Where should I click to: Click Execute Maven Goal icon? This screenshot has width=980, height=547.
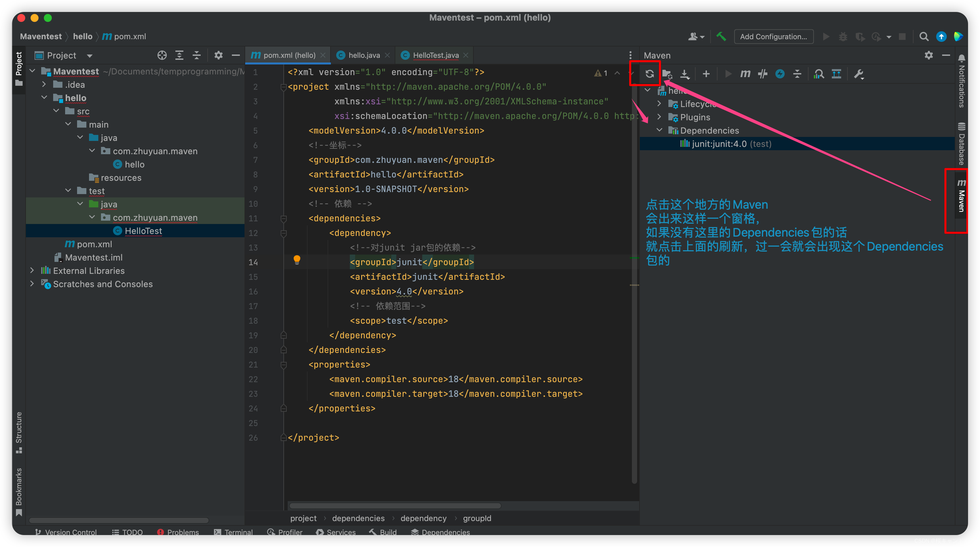[745, 74]
